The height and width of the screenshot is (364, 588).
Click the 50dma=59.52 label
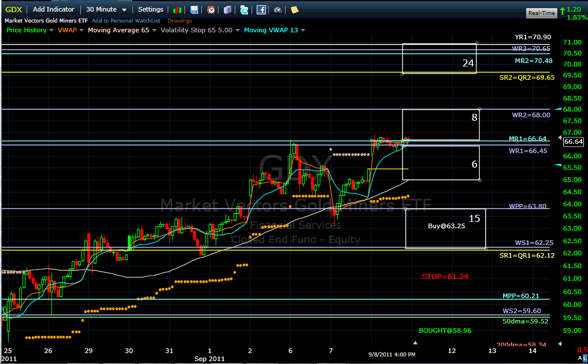point(526,321)
